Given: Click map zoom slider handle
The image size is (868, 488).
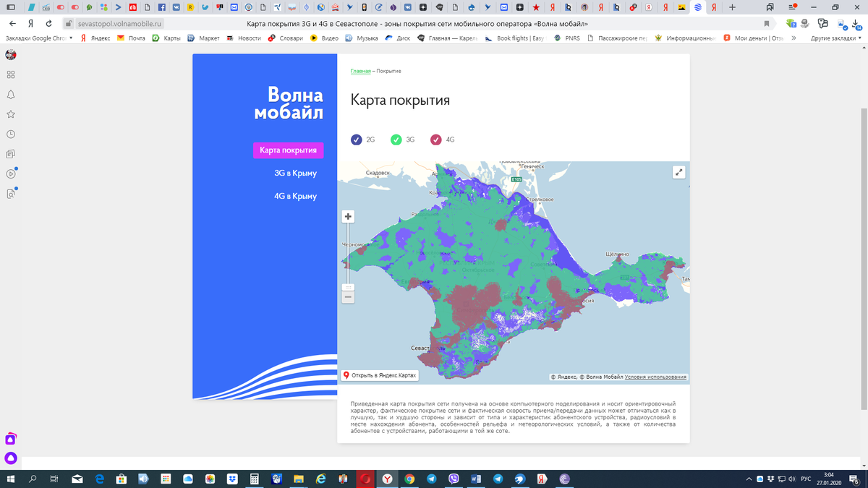Looking at the screenshot, I should [348, 287].
